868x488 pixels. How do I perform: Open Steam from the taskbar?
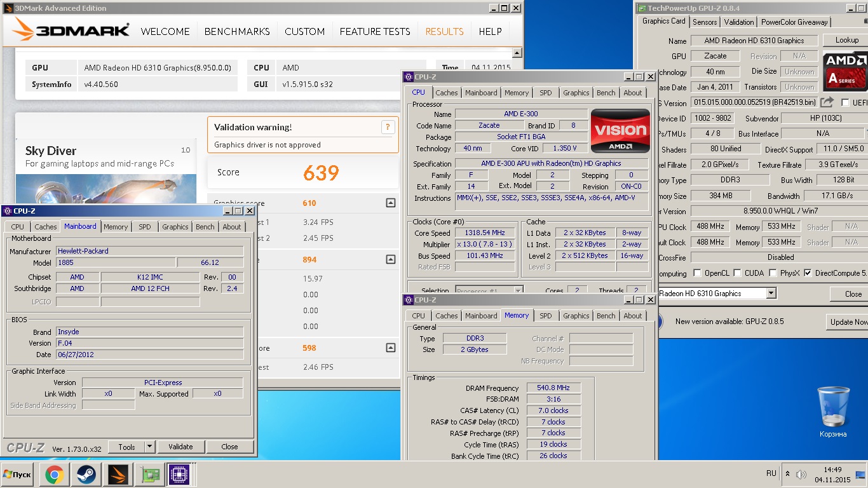[x=86, y=475]
